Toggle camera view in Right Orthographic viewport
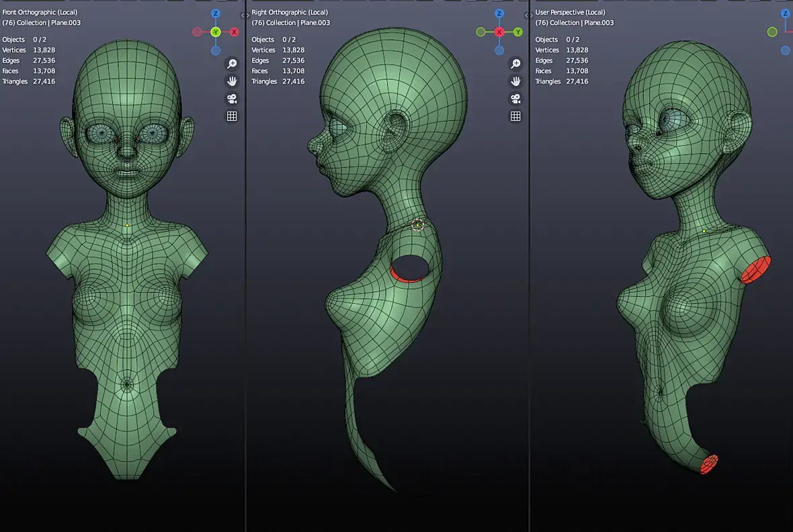Screen dimensions: 793x532 pos(515,99)
